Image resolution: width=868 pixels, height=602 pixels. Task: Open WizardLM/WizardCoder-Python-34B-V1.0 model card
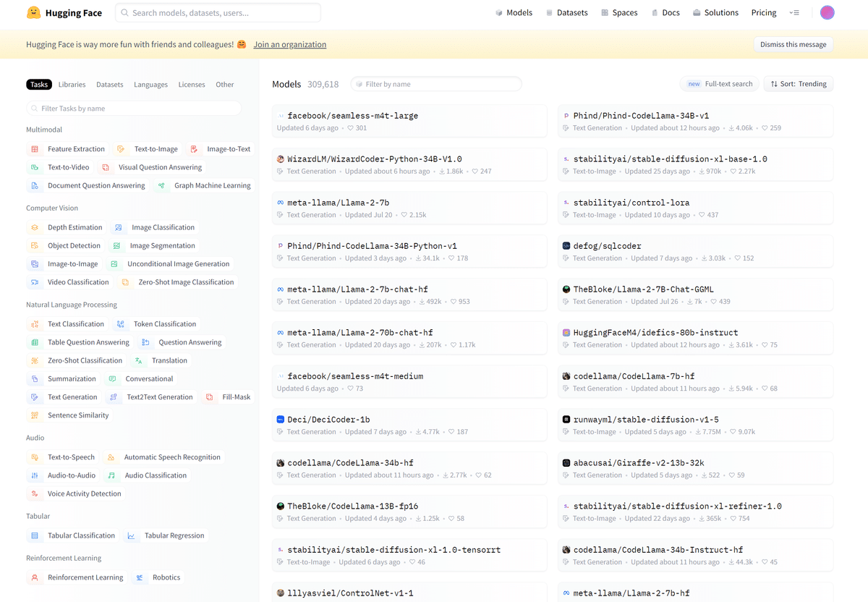click(x=409, y=164)
